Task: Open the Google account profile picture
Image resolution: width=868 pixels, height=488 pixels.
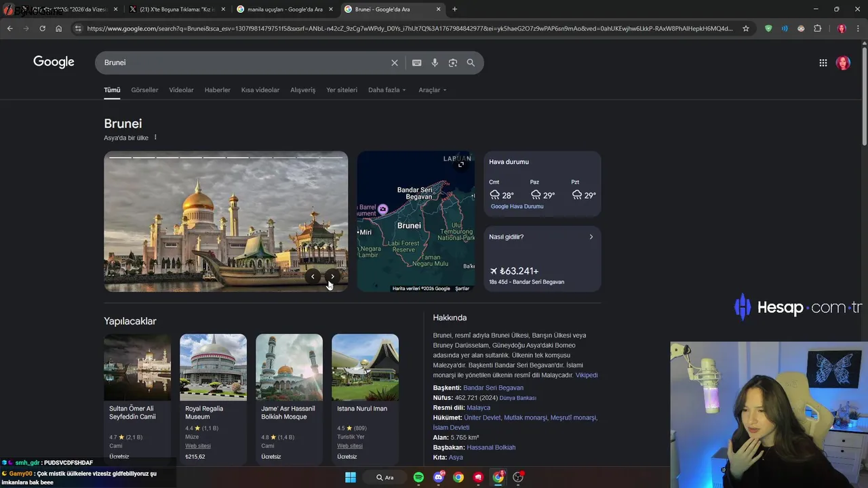Action: 843,63
